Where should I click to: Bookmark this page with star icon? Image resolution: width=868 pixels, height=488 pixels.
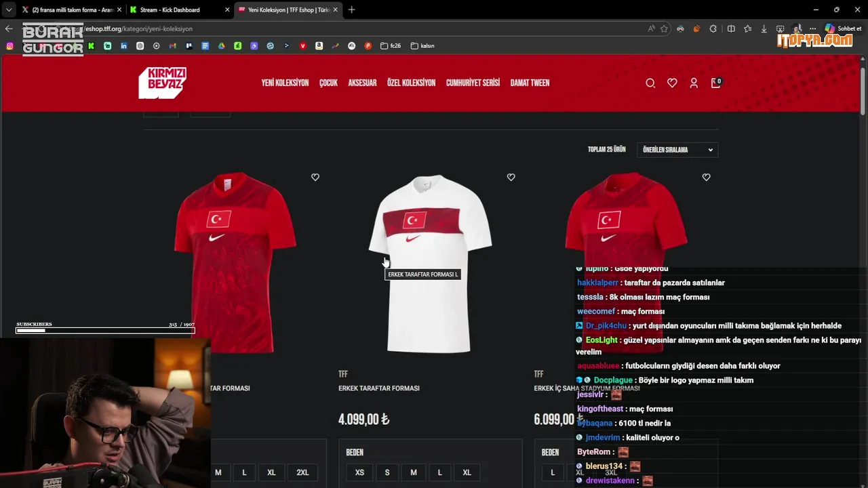click(664, 28)
